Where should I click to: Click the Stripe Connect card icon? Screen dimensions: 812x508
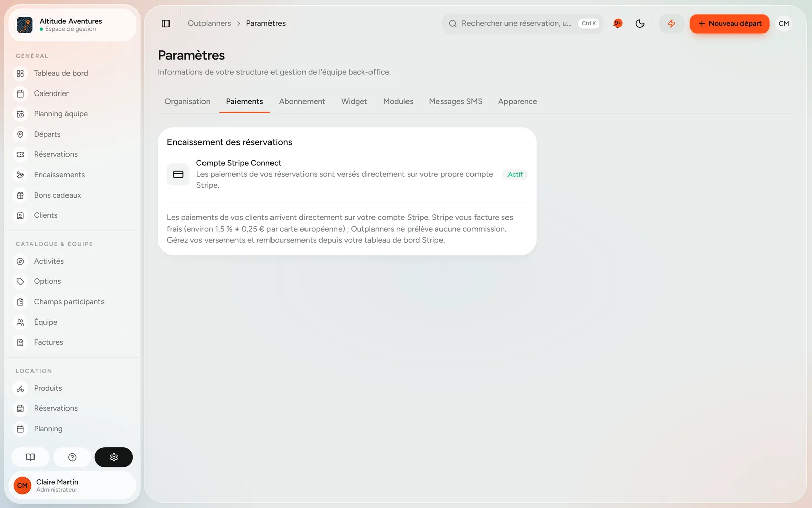coord(178,174)
